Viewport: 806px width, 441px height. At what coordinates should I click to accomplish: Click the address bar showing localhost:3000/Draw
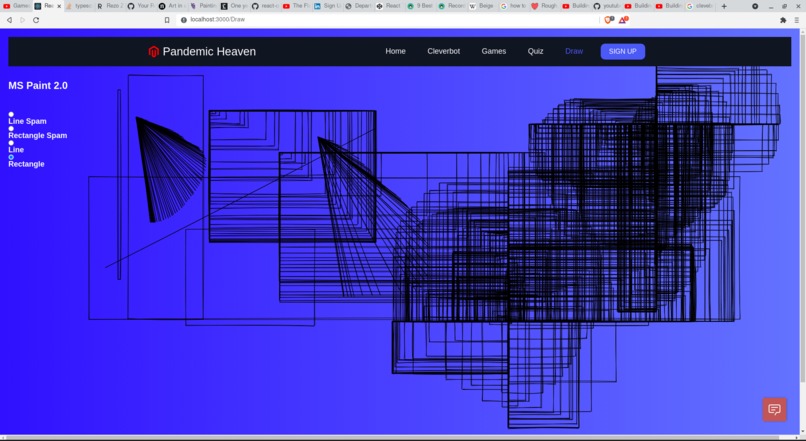point(391,20)
